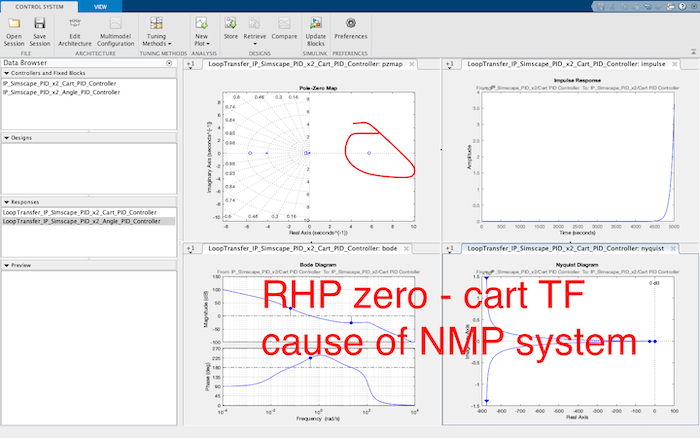700x438 pixels.
Task: Switch to the VIEW ribbon tab
Action: point(100,7)
